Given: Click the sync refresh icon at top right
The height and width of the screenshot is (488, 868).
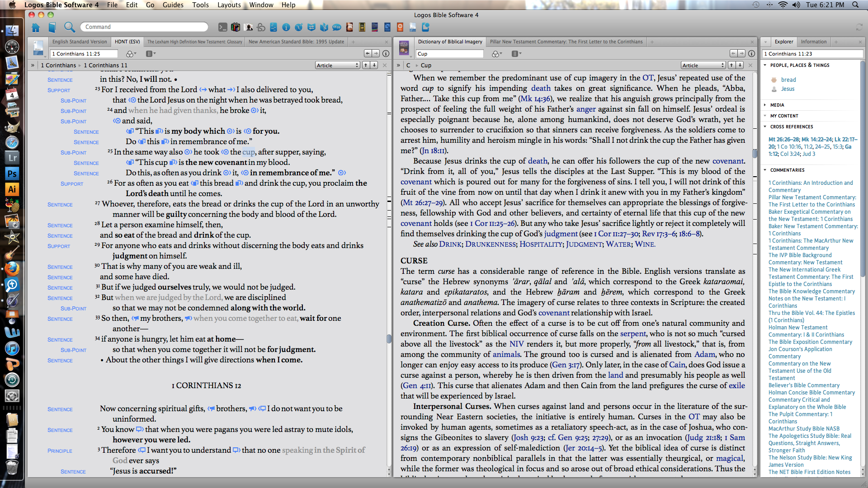Looking at the screenshot, I should [x=859, y=28].
